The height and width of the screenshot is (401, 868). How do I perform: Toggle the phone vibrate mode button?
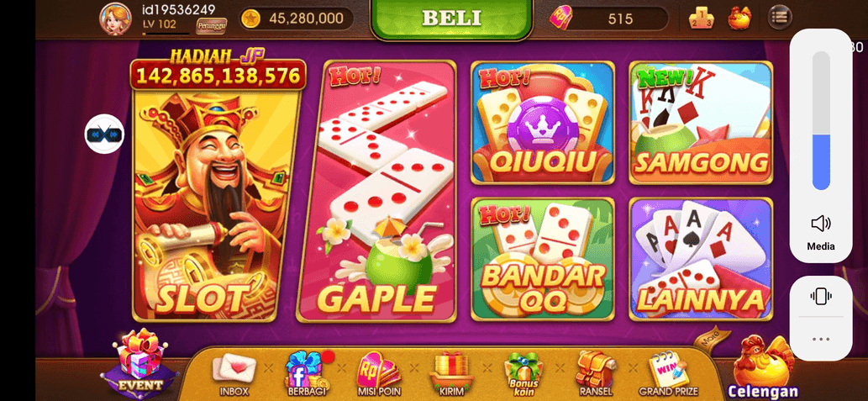pos(820,296)
